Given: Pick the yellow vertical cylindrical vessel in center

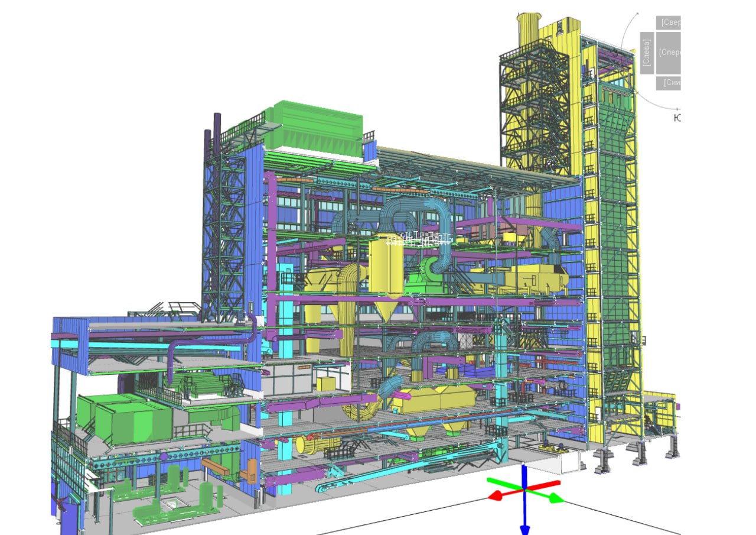Looking at the screenshot, I should 386,266.
